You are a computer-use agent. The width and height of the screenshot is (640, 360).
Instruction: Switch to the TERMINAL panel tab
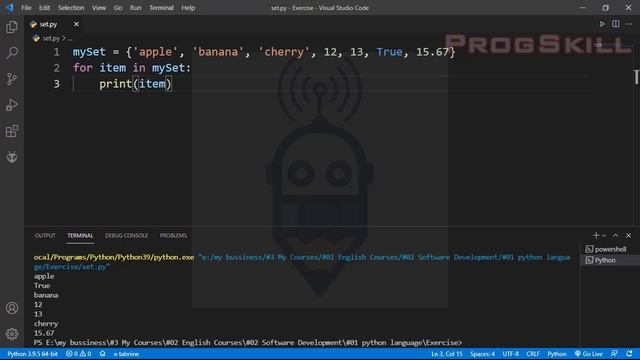(x=80, y=236)
